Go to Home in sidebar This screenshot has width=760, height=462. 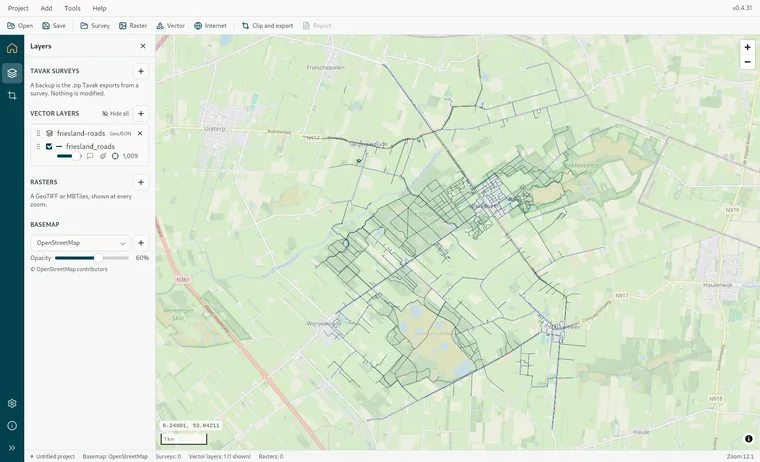[x=12, y=48]
